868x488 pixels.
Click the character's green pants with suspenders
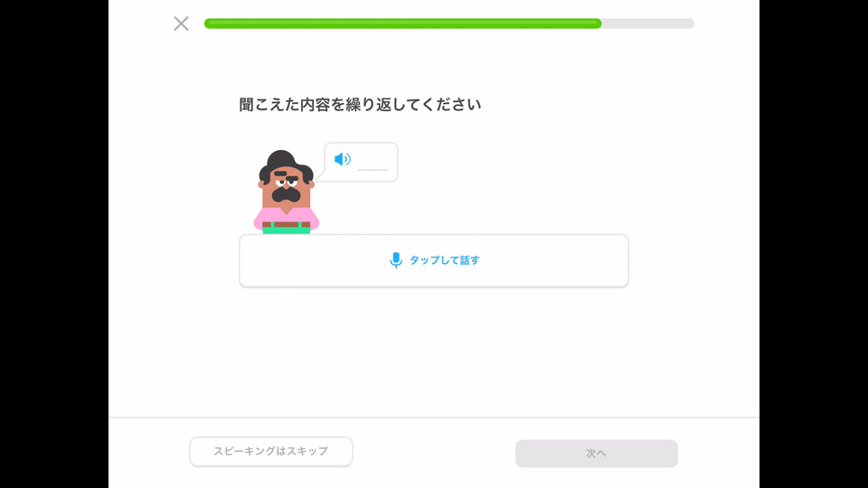tap(287, 228)
